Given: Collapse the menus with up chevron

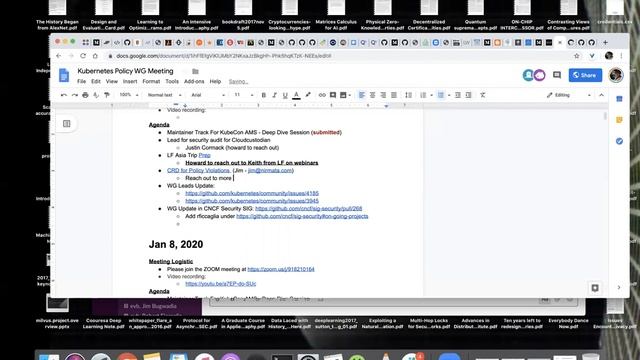Looking at the screenshot, I should 601,95.
